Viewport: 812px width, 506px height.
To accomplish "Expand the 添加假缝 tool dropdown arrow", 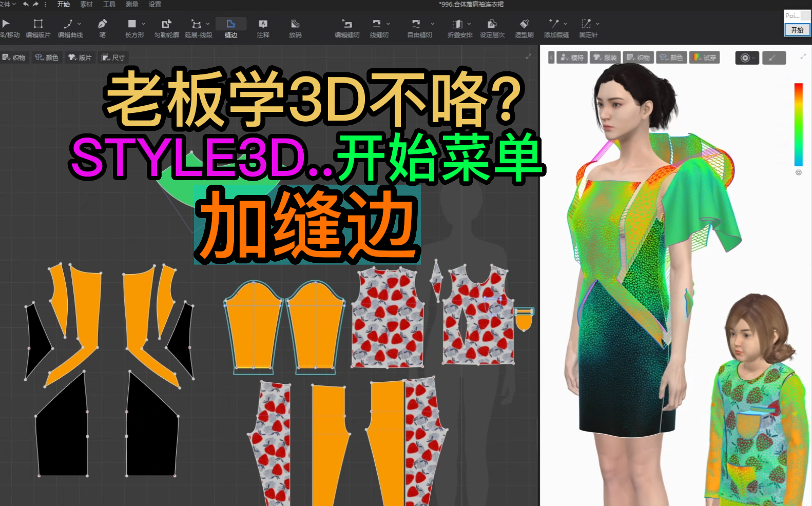I will (566, 24).
